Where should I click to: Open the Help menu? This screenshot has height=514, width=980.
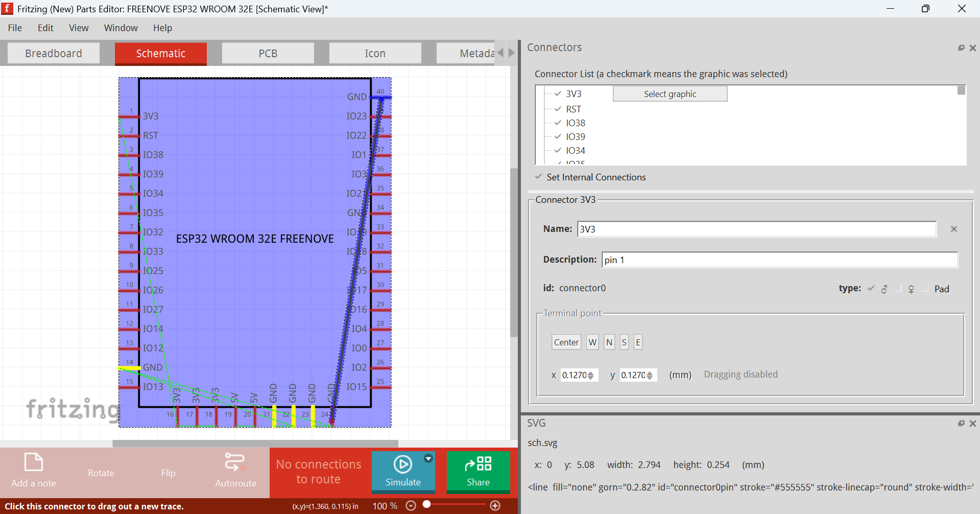[x=162, y=28]
